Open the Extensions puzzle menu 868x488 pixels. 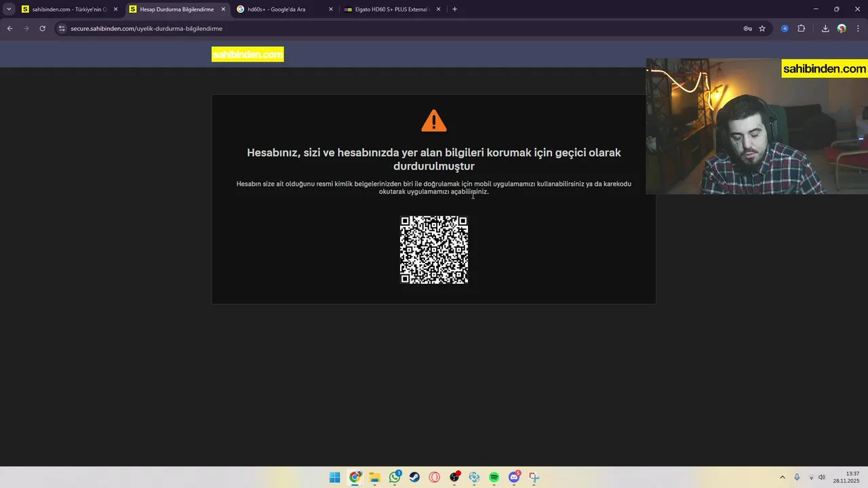coord(801,28)
